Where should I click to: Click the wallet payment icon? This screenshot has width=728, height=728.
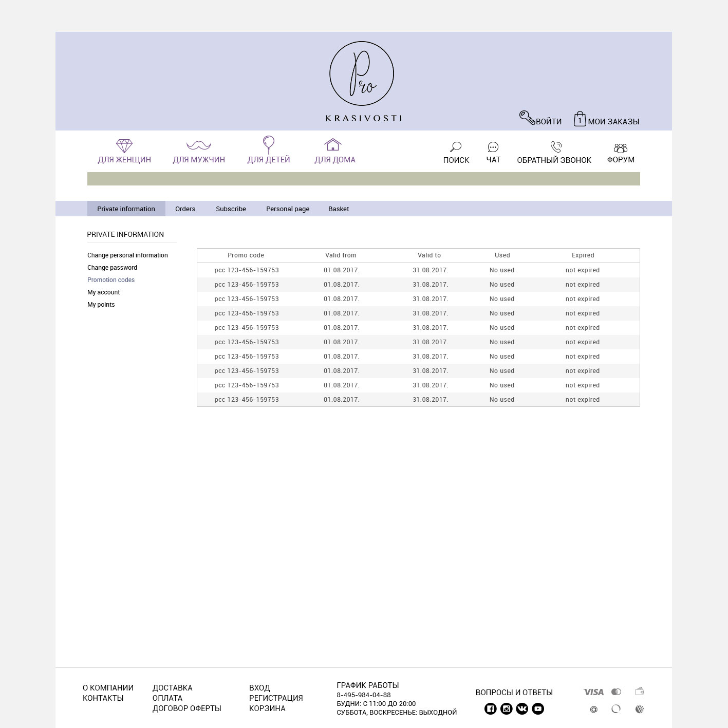coord(640,692)
